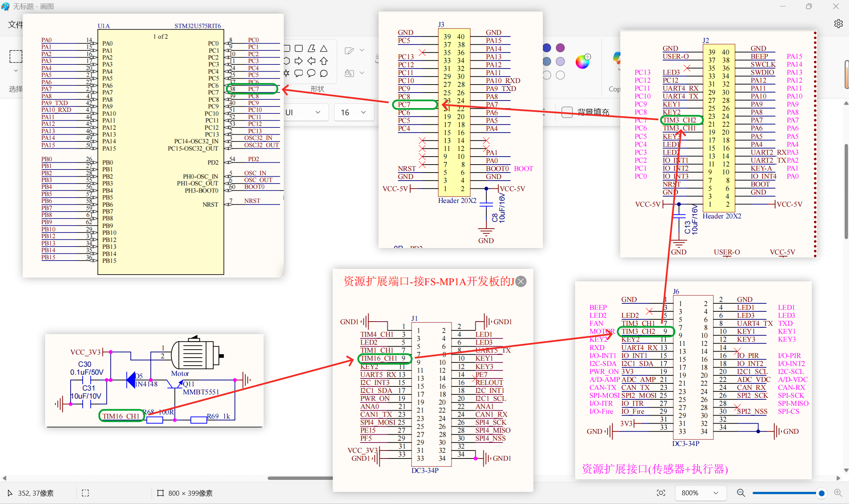
Task: Pick the cloud callout shape
Action: click(324, 73)
